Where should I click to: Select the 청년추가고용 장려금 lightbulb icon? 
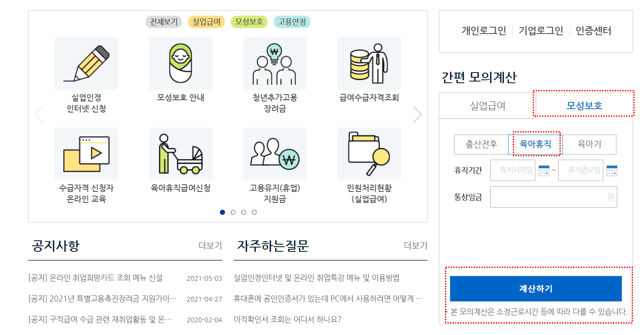[x=275, y=63]
